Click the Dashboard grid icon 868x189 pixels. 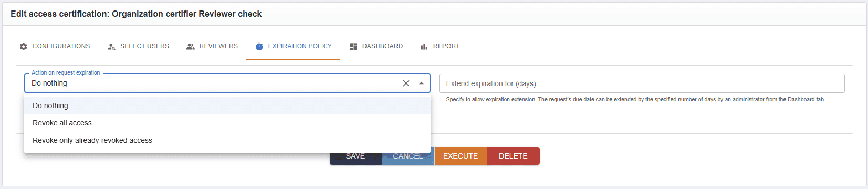pos(353,46)
